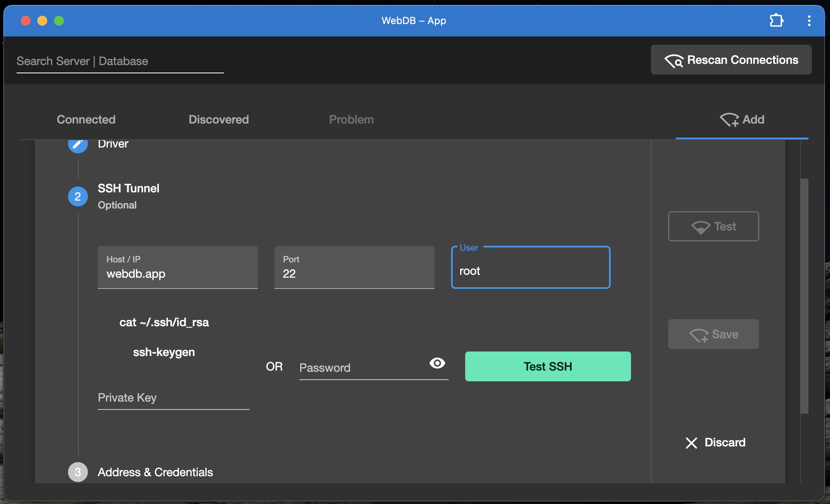
Task: Click the Driver step label
Action: (x=113, y=144)
